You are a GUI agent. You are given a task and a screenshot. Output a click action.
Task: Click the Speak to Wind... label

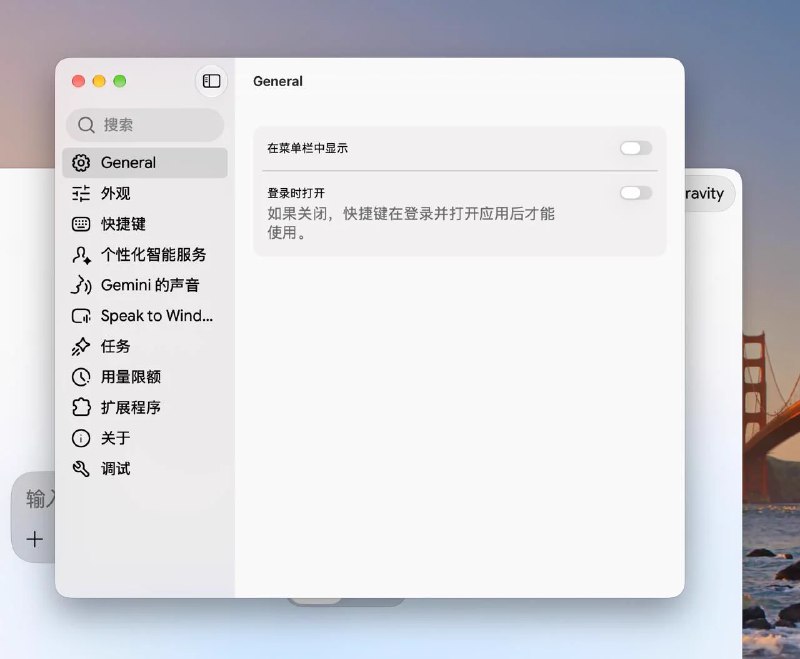click(157, 316)
